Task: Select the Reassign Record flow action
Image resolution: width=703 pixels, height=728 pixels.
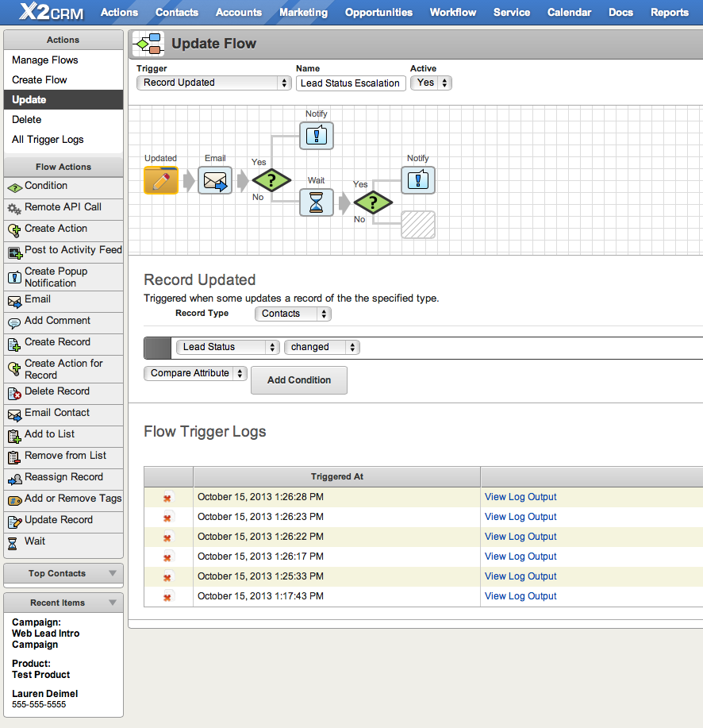Action: tap(63, 478)
